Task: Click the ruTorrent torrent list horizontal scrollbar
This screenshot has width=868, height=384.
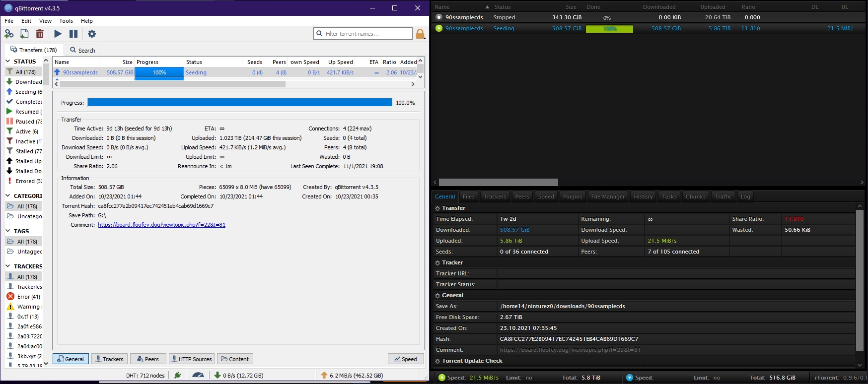Action: [498, 182]
